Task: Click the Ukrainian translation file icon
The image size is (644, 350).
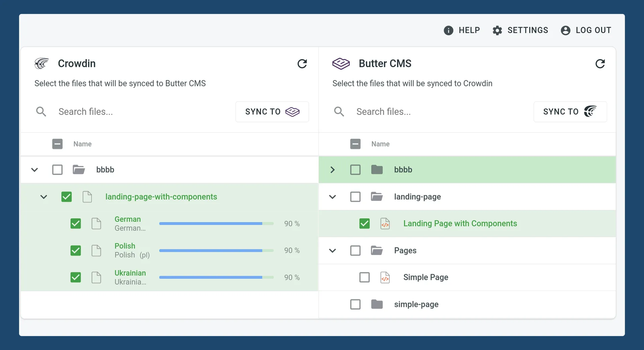Action: tap(96, 277)
